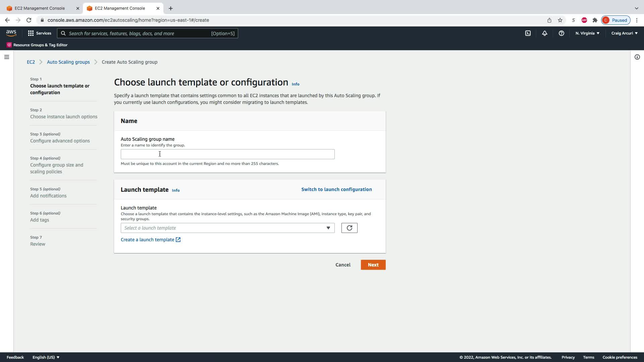Viewport: 644px width, 362px height.
Task: Expand the Select a launch template dropdown
Action: (227, 228)
